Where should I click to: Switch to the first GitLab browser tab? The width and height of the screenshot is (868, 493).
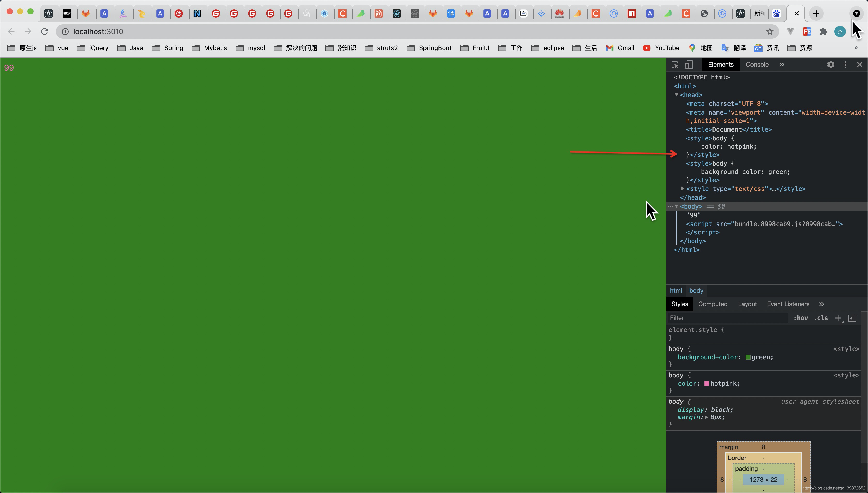[x=86, y=13]
